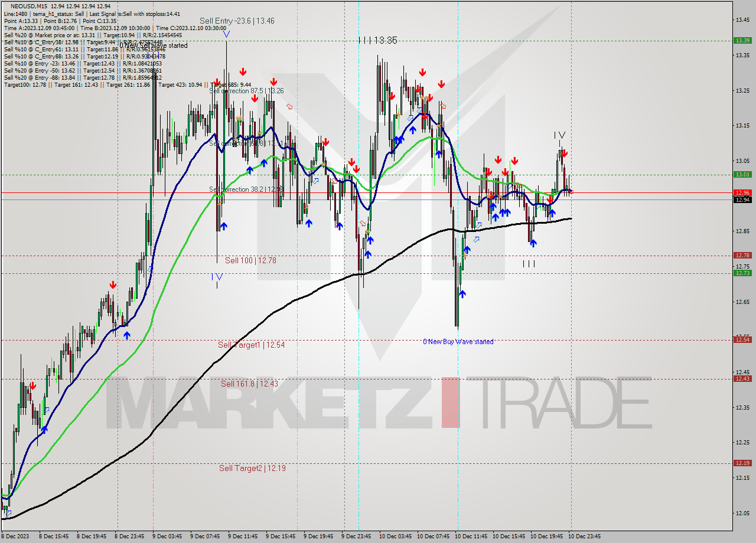Click the red 12.43 price tag
The image size is (756, 543).
742,378
